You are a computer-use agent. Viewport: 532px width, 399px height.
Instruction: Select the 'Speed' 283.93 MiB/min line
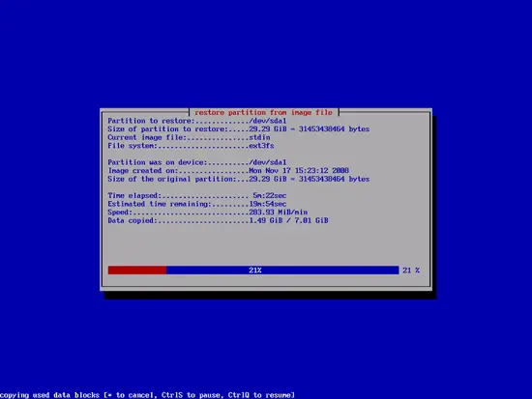pyautogui.click(x=208, y=213)
